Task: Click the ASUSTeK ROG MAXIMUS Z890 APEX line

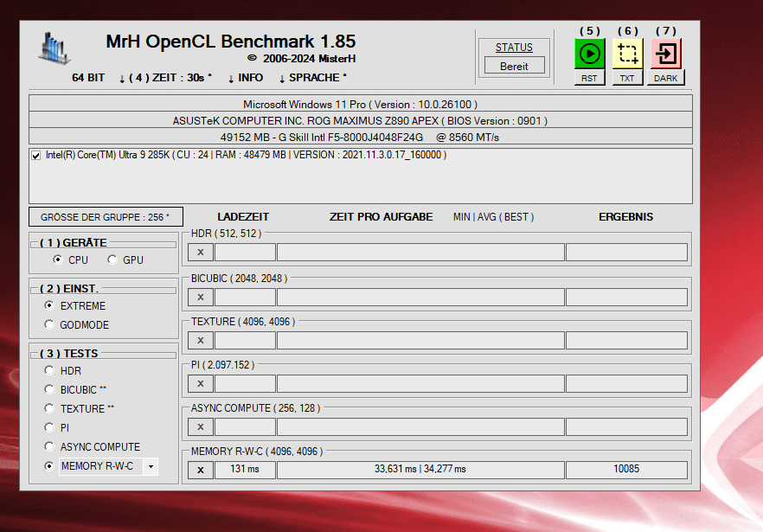Action: point(361,121)
